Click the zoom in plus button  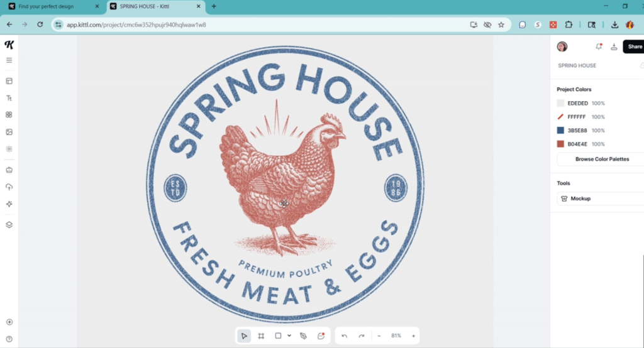tap(413, 336)
